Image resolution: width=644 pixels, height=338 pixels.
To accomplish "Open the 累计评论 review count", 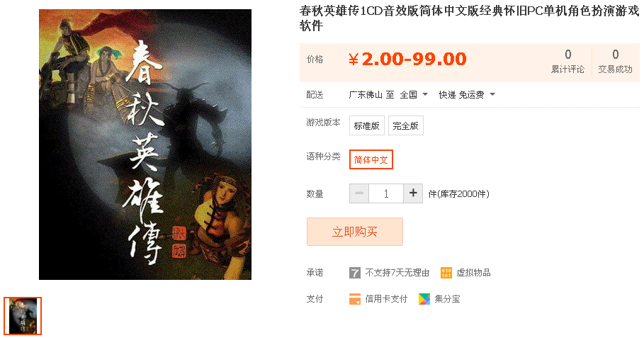I will point(567,62).
